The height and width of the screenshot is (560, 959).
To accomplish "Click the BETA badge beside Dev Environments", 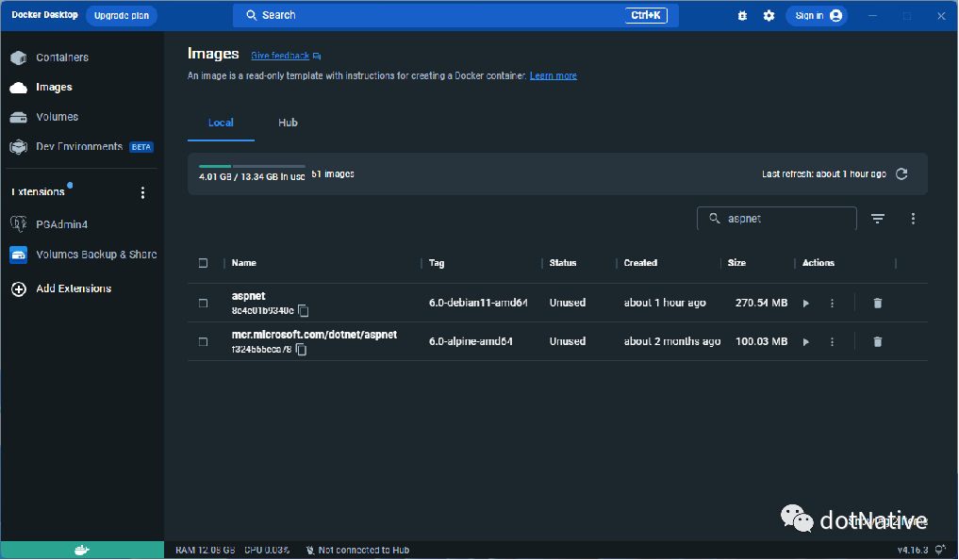I will [141, 147].
